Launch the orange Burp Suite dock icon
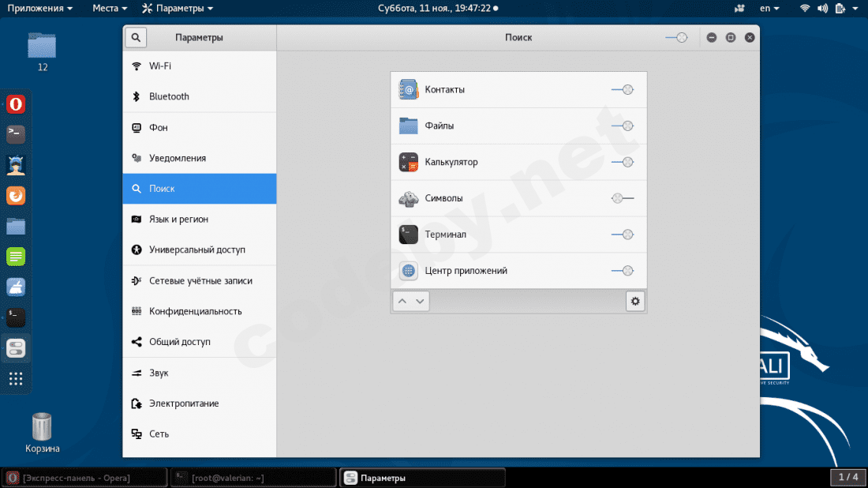Image resolution: width=868 pixels, height=488 pixels. [16, 196]
